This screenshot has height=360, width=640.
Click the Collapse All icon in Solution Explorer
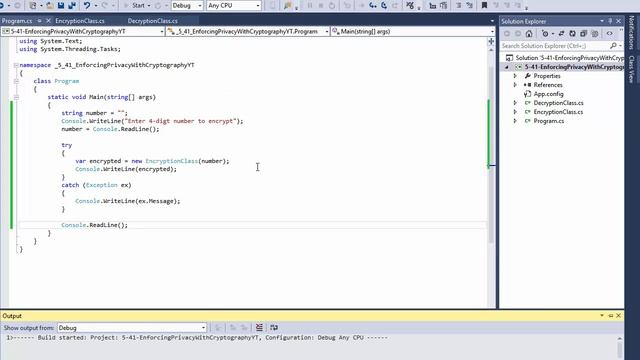583,34
